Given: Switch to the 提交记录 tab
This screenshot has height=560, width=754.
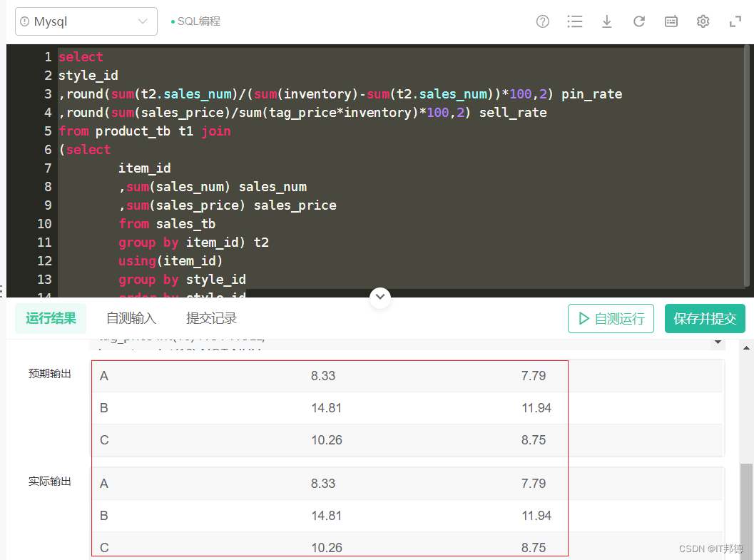Looking at the screenshot, I should click(x=211, y=318).
